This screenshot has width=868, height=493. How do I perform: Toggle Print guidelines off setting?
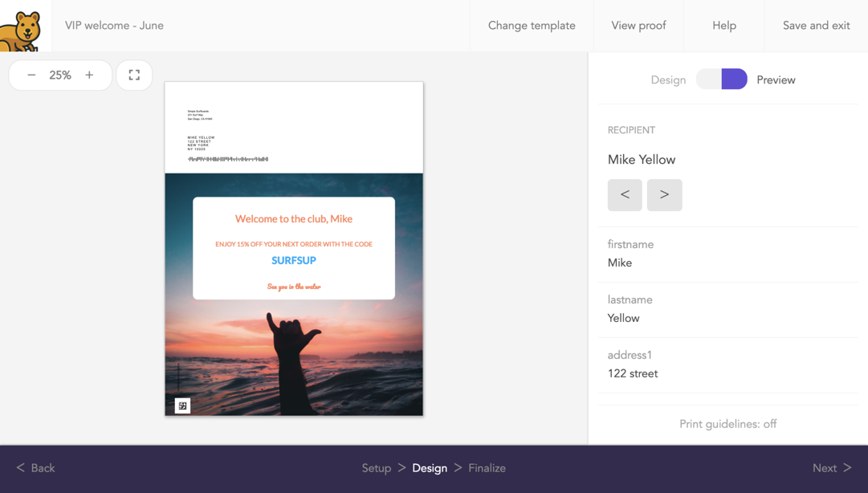tap(728, 424)
